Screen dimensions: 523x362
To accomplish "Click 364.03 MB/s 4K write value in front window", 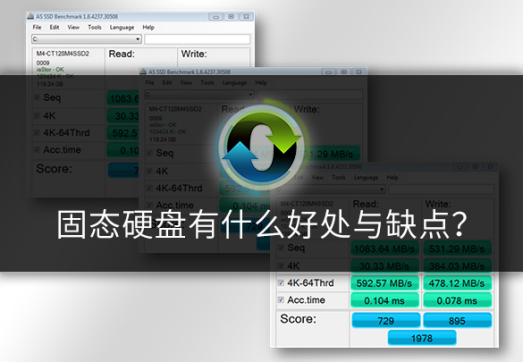I will pyautogui.click(x=457, y=266).
